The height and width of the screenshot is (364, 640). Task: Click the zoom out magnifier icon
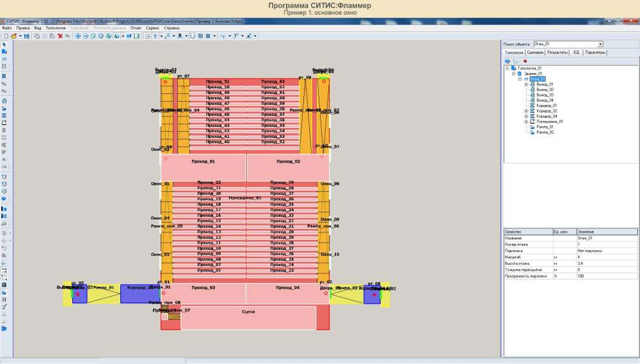[x=86, y=36]
